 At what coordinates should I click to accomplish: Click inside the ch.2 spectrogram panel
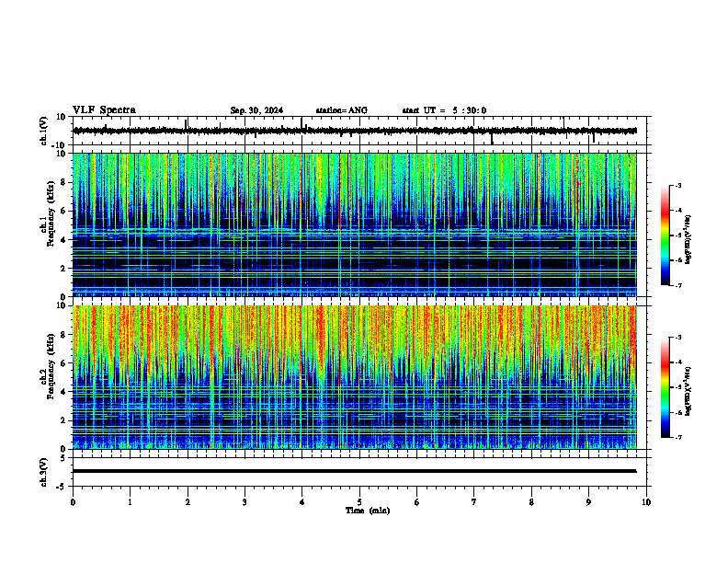(355, 377)
